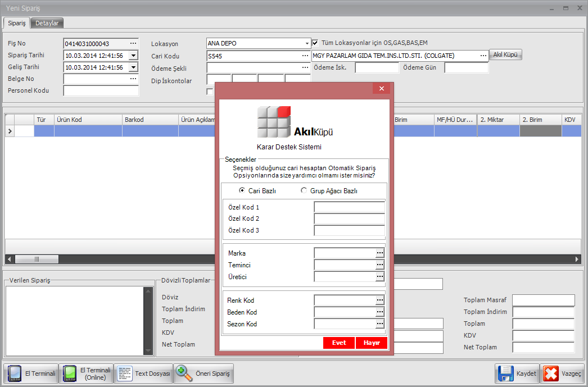Open Fiş No lookup ellipsis

click(133, 43)
